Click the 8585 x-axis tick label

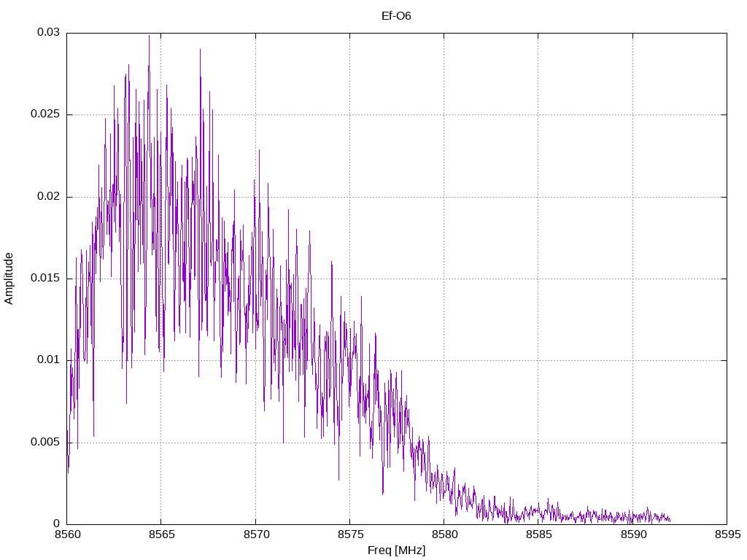539,534
